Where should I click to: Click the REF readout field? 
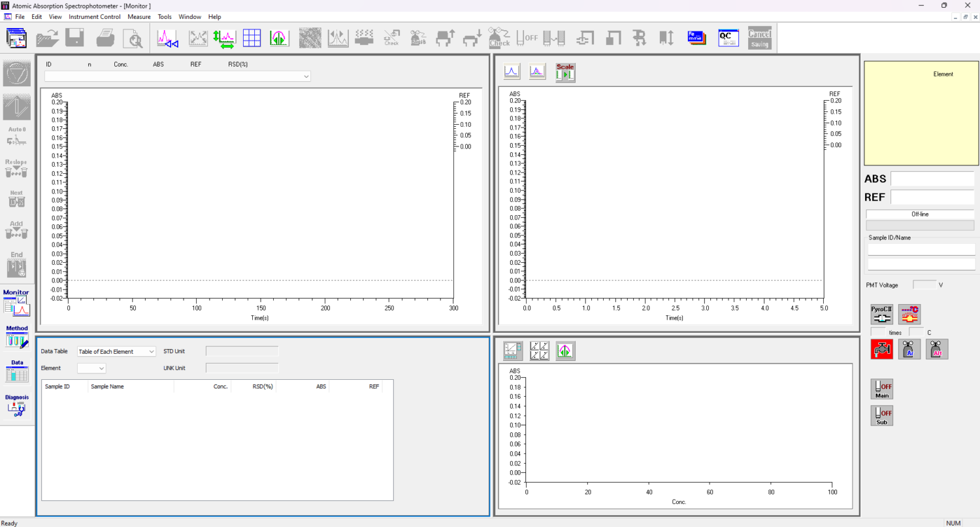(932, 197)
